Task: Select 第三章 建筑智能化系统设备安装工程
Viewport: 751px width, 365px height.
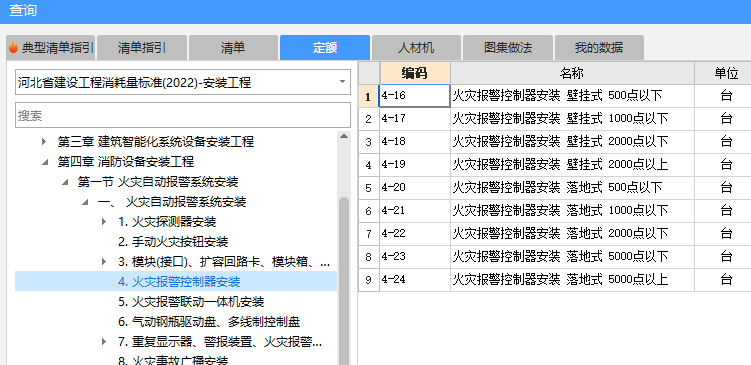Action: (x=156, y=142)
